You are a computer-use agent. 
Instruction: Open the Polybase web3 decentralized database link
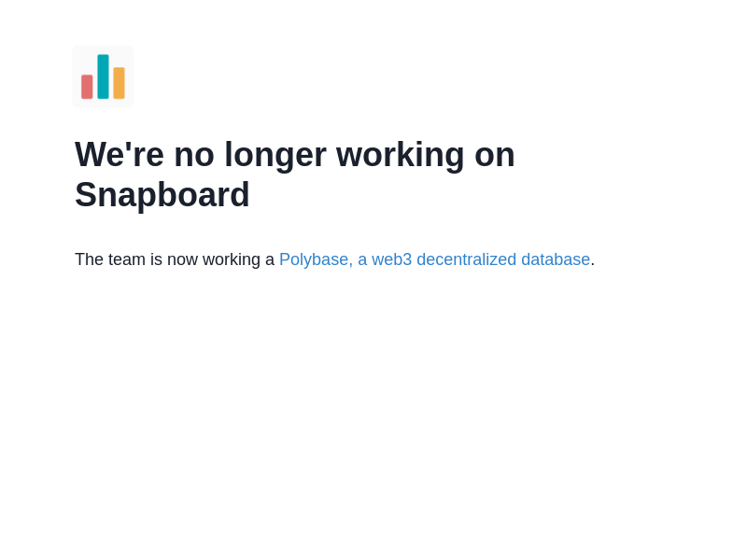(434, 259)
